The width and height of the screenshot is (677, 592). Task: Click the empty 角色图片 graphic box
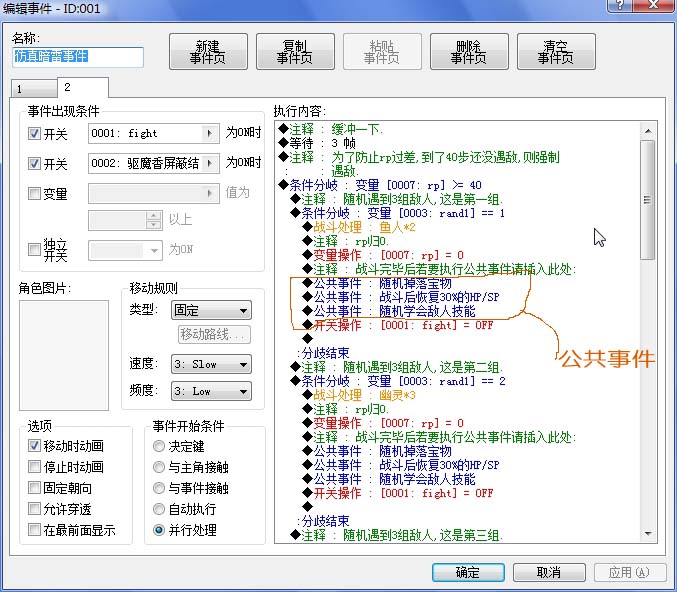coord(64,355)
